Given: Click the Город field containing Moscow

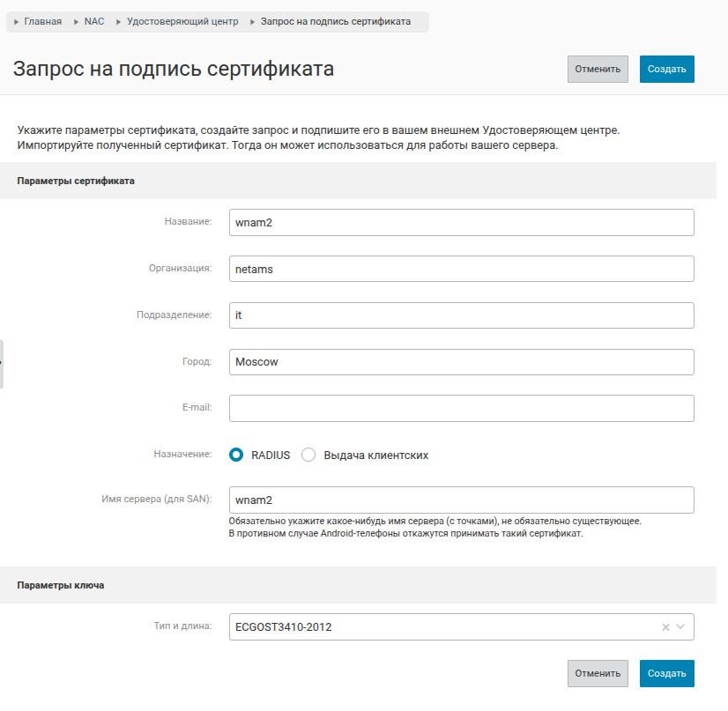Looking at the screenshot, I should click(x=461, y=362).
